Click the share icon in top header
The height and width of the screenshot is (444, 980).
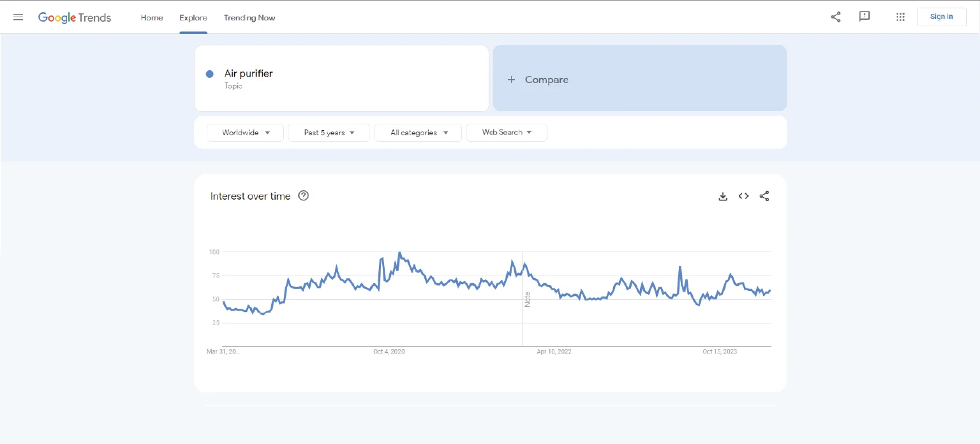coord(835,17)
